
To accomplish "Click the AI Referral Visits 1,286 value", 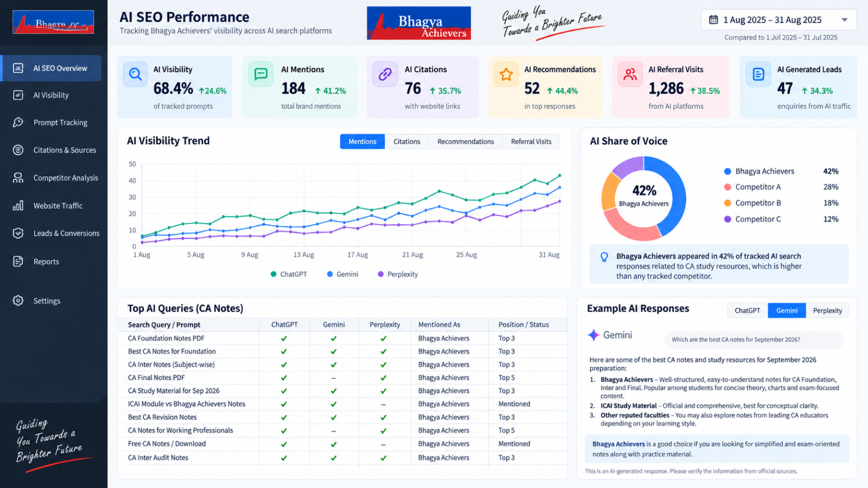I will coord(666,88).
